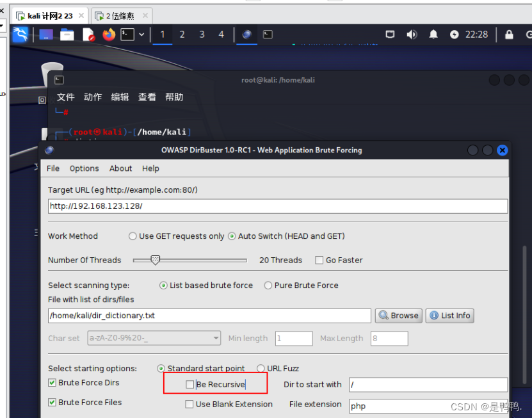Click the Max Length field
The width and height of the screenshot is (532, 418).
pos(389,338)
